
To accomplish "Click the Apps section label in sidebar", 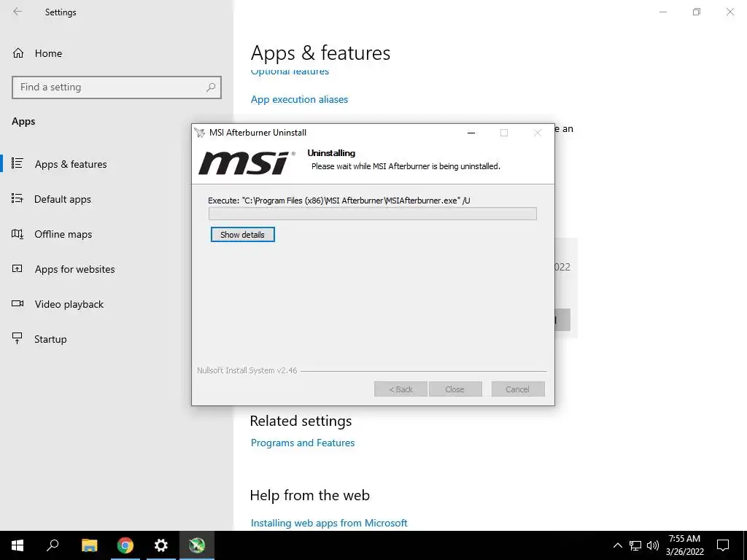I will (x=23, y=122).
